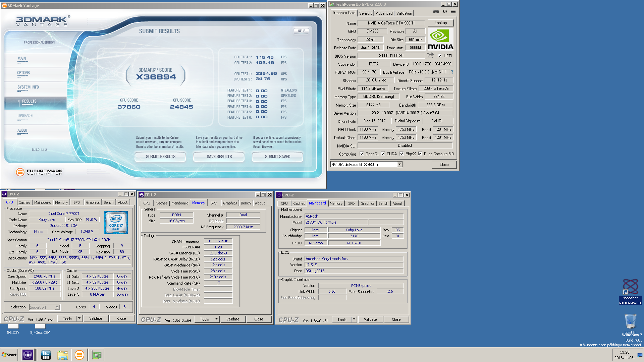Click the green GPU-Z taskbar icon
Screen dimensions: 644x362
pyautogui.click(x=97, y=355)
